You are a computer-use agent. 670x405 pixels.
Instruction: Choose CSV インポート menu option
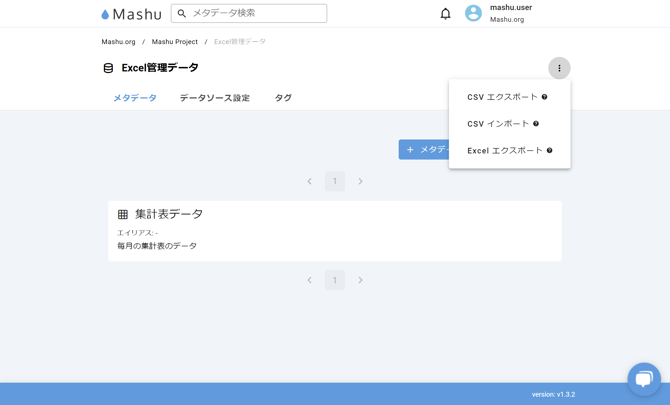point(498,124)
